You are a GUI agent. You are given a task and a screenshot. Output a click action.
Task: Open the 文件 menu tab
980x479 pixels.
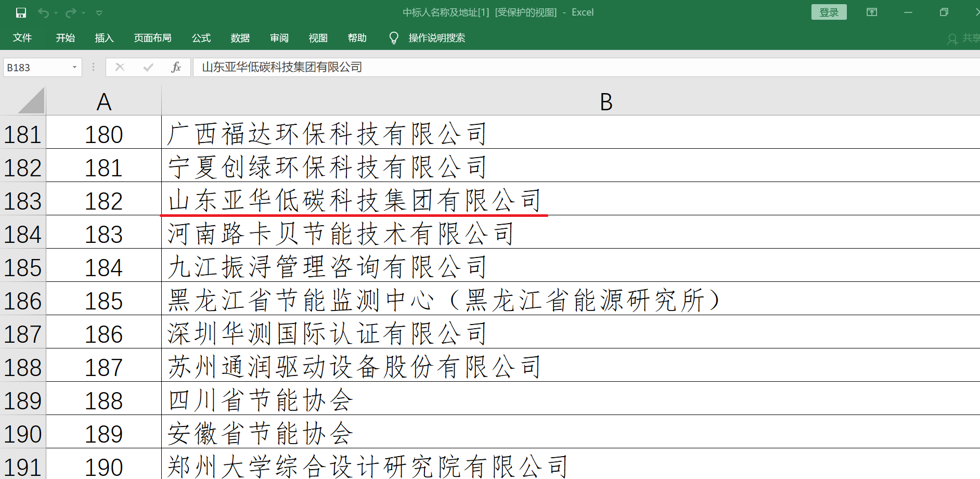tap(22, 38)
